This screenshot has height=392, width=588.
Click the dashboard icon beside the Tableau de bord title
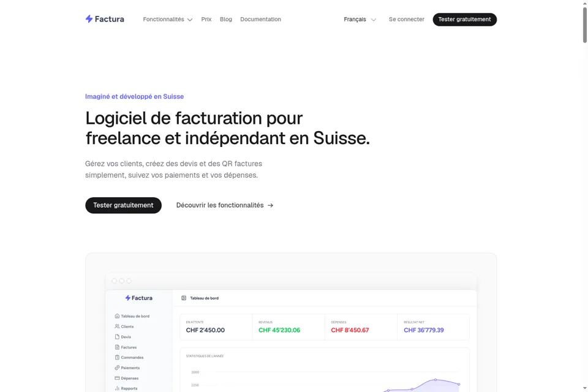tap(184, 298)
